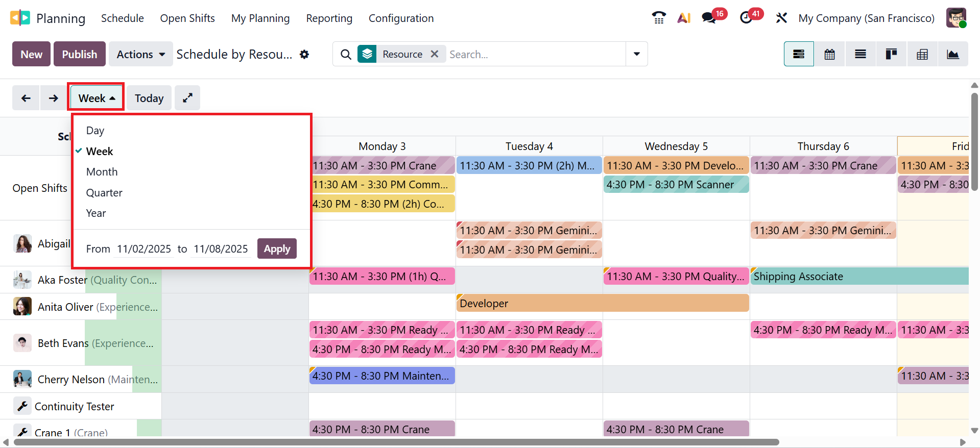
Task: Click the settings gear beside Schedule title
Action: pyautogui.click(x=304, y=54)
